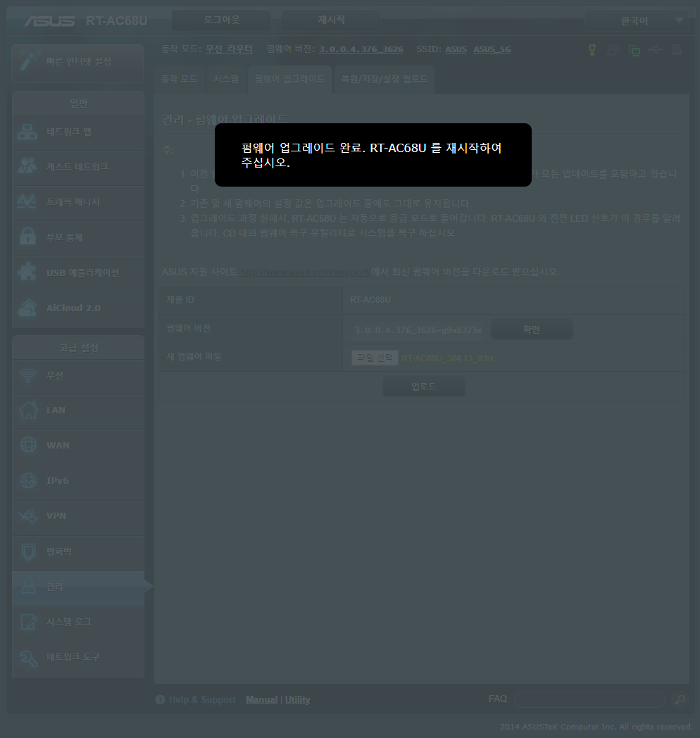Click the 로그아웃 logout button
This screenshot has height=738, width=700.
[221, 20]
